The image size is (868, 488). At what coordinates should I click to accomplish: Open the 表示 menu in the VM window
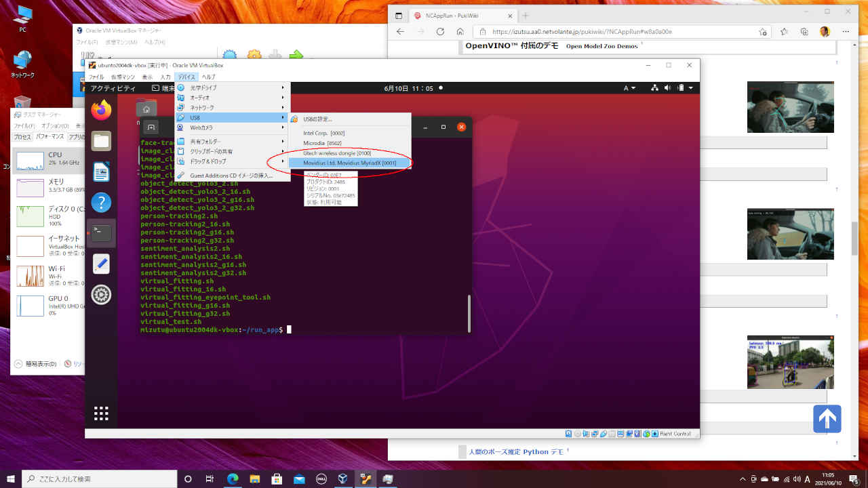(148, 77)
